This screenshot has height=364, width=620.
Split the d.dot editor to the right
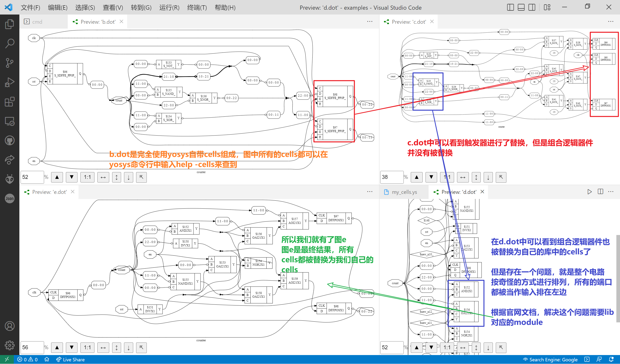point(600,192)
